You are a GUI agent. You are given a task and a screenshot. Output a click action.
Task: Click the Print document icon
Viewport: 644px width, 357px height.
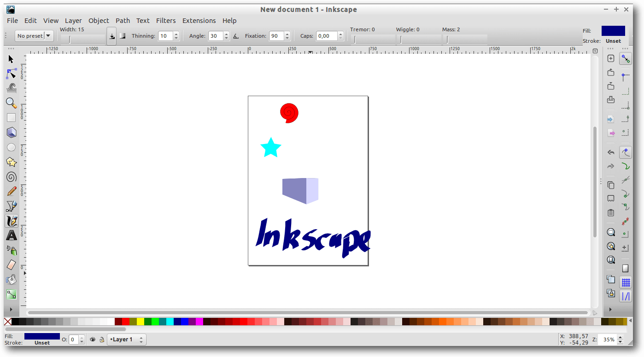tap(611, 100)
